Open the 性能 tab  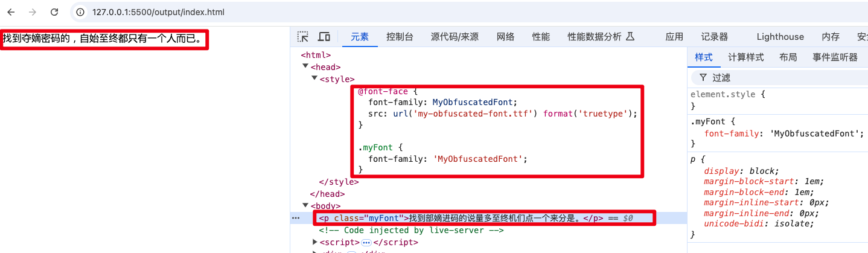point(541,37)
